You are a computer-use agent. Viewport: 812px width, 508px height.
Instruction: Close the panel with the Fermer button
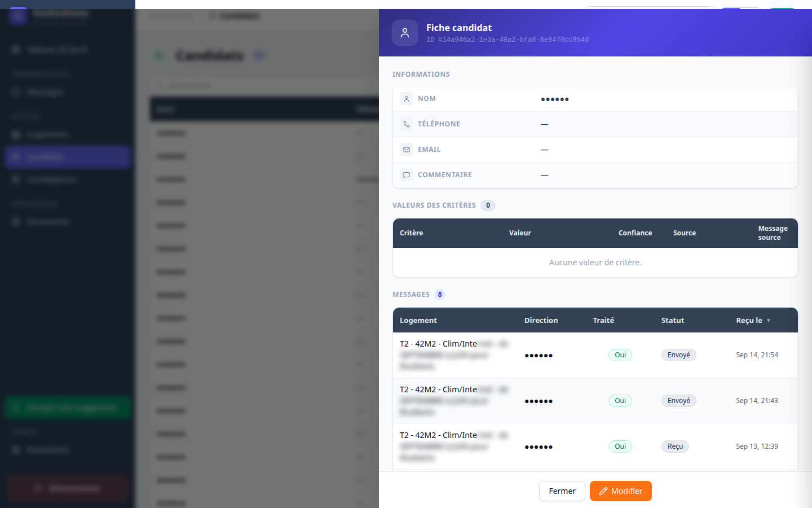click(x=562, y=491)
